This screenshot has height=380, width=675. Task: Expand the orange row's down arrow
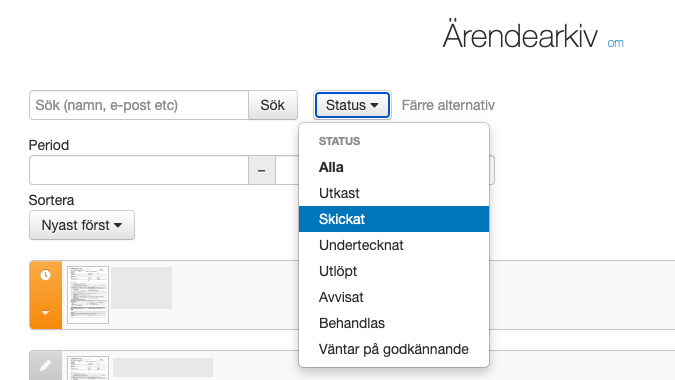click(x=45, y=313)
